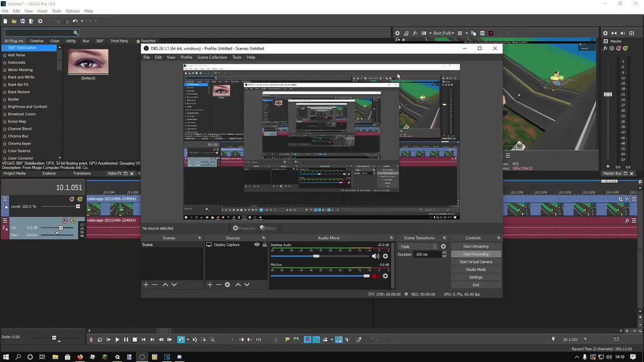Image resolution: width=644 pixels, height=362 pixels.
Task: Click the record microphone icon in transport
Action: point(91,339)
